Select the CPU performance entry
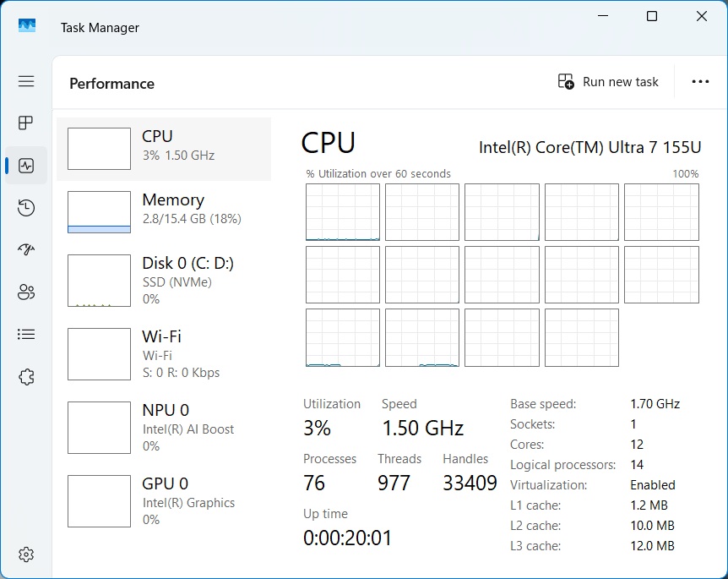 pyautogui.click(x=164, y=149)
